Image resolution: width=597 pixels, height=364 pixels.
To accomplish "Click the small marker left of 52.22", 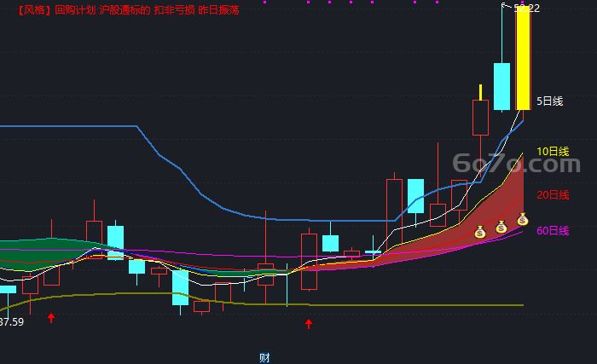I will [503, 5].
